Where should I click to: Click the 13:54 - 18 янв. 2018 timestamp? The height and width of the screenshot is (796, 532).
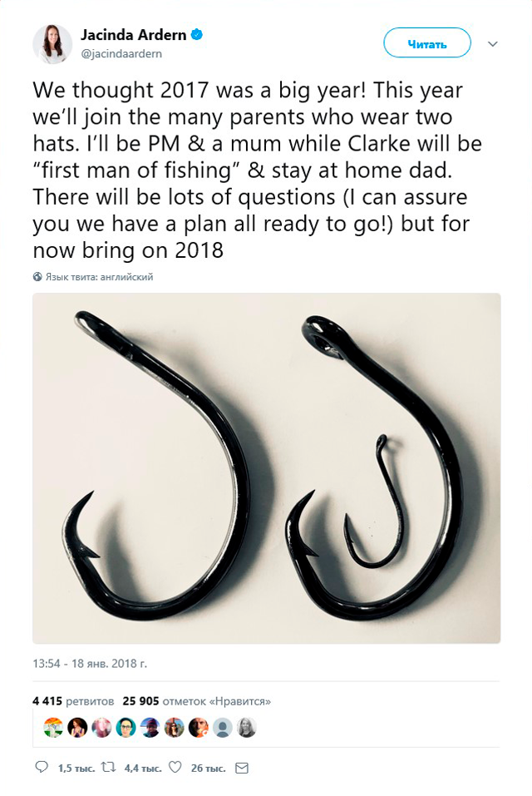click(90, 664)
